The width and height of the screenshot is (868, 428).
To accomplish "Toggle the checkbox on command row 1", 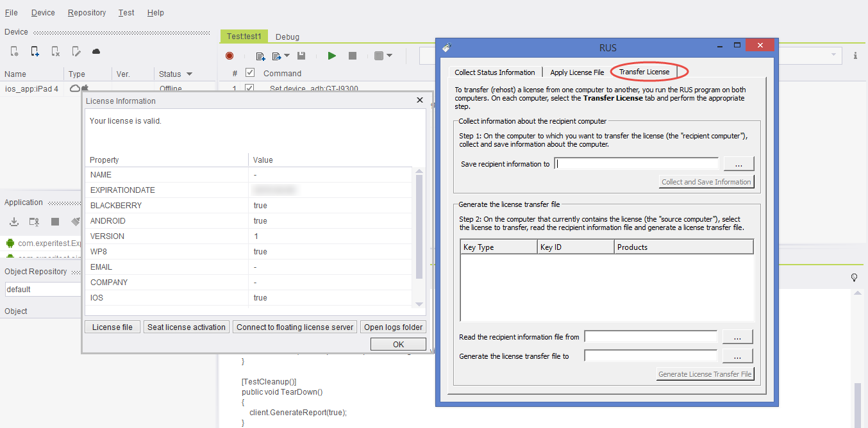I will tap(250, 88).
